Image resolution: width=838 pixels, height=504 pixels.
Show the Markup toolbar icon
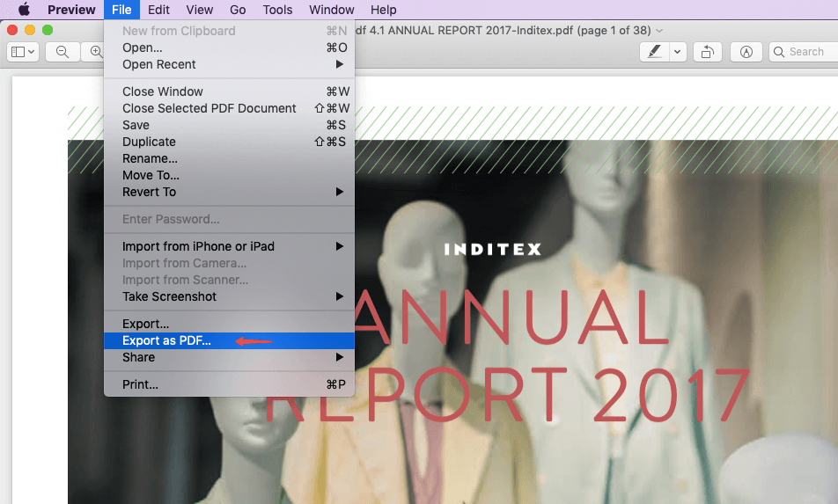(746, 52)
